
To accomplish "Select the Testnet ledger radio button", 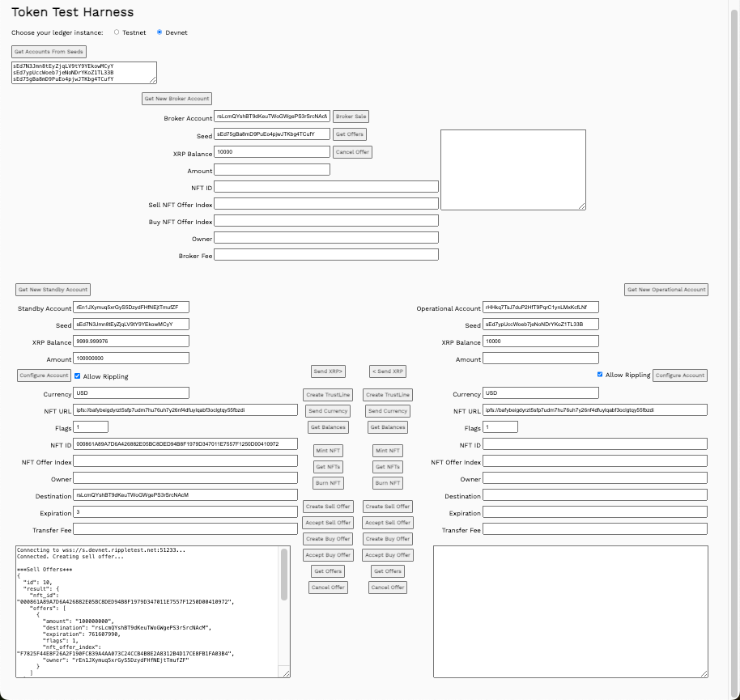I will pyautogui.click(x=117, y=32).
